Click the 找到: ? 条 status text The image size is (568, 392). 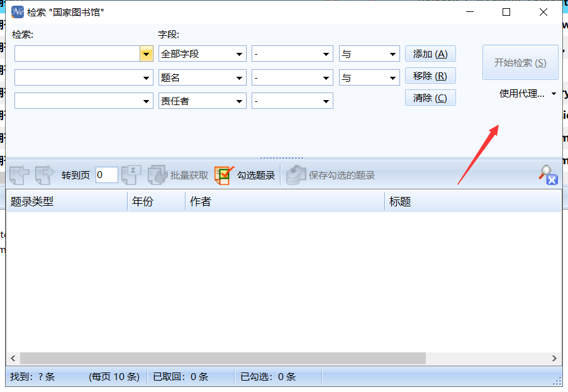pos(33,377)
